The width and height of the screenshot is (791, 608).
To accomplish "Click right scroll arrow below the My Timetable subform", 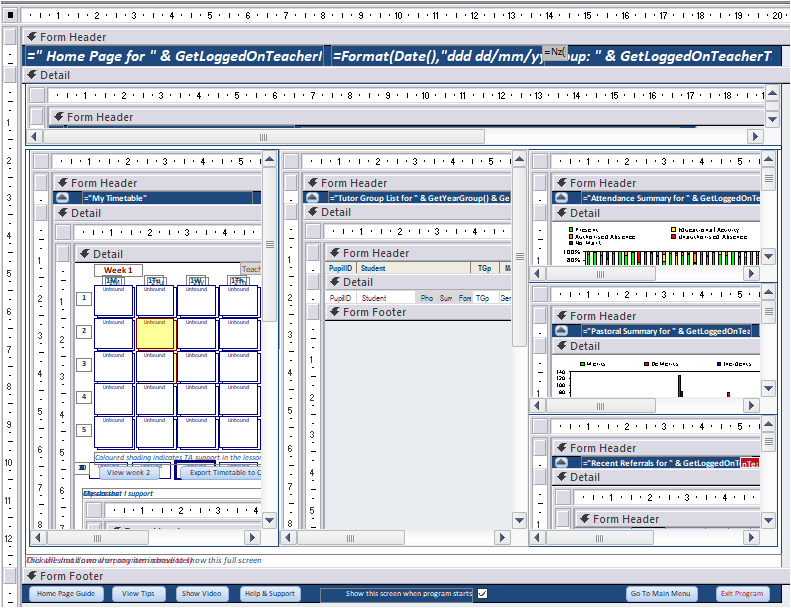I will point(252,538).
